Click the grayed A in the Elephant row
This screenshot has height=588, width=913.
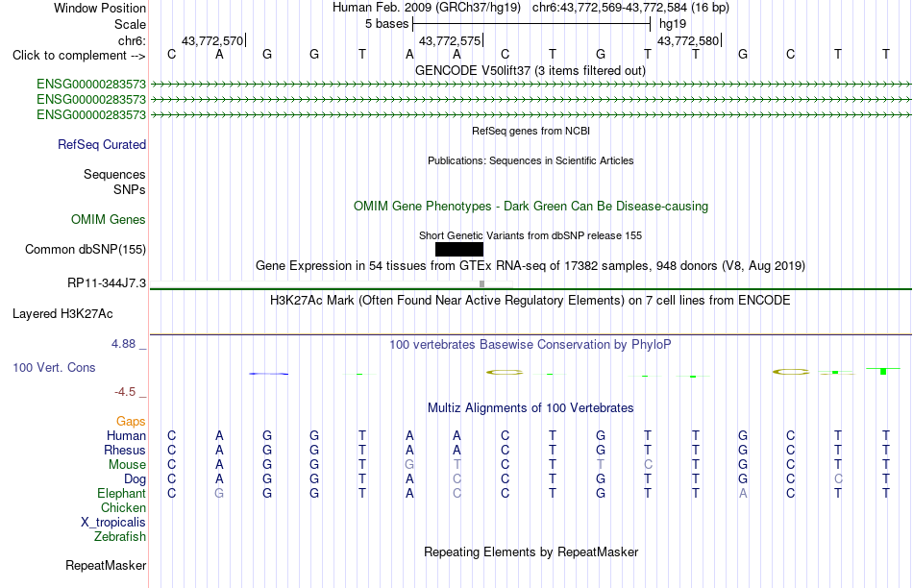pos(742,493)
